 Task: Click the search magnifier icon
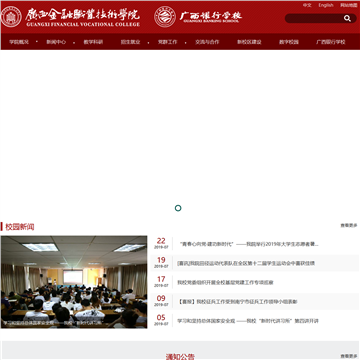coord(347,18)
